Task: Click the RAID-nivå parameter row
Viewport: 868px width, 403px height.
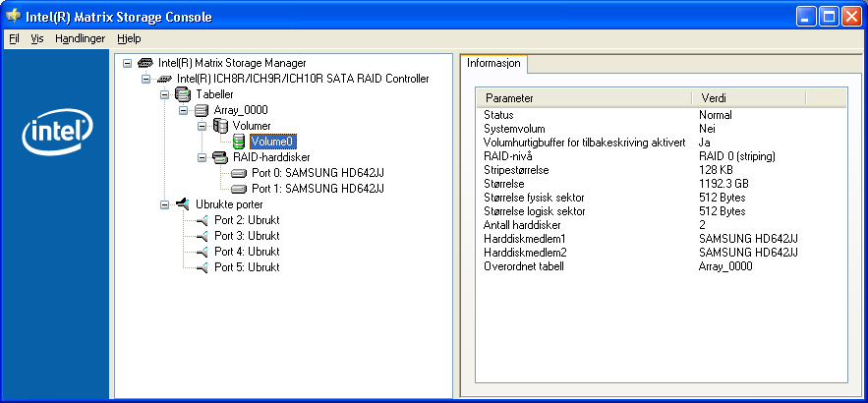Action: [x=661, y=156]
